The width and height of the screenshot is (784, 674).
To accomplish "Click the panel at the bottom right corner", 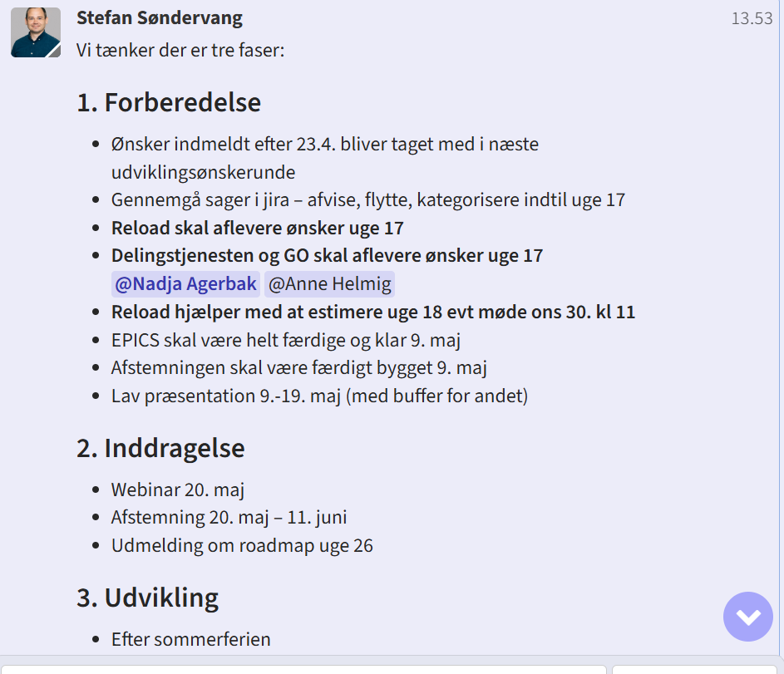I will click(x=694, y=670).
